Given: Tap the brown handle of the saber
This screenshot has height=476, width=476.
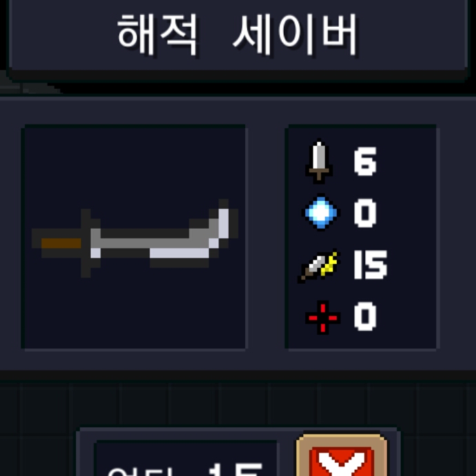Looking at the screenshot, I should pyautogui.click(x=61, y=243).
